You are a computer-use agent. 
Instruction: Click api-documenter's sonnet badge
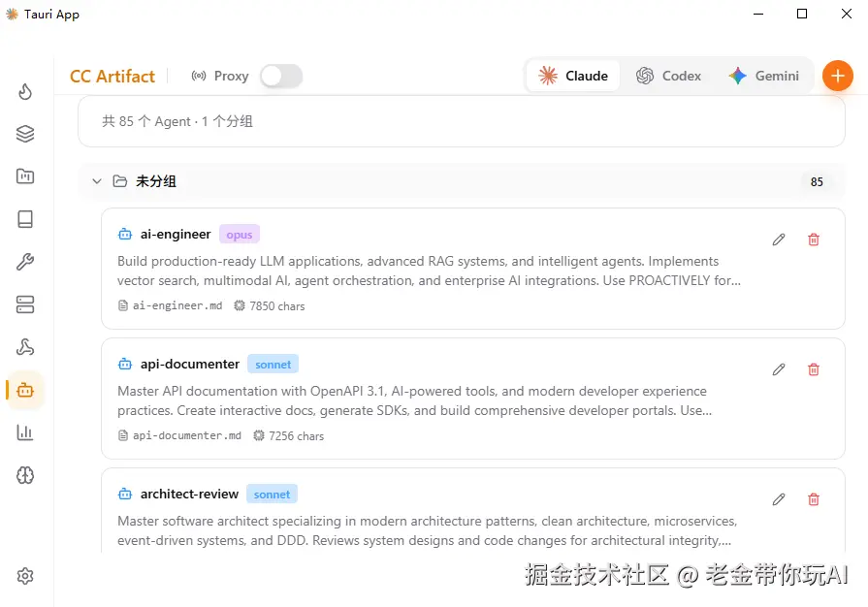click(273, 365)
